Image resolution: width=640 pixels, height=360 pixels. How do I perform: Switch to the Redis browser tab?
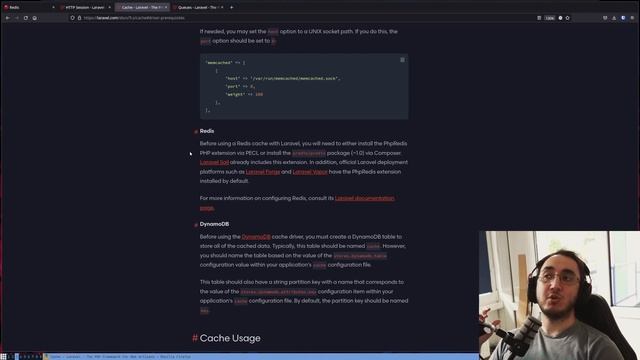pos(29,7)
